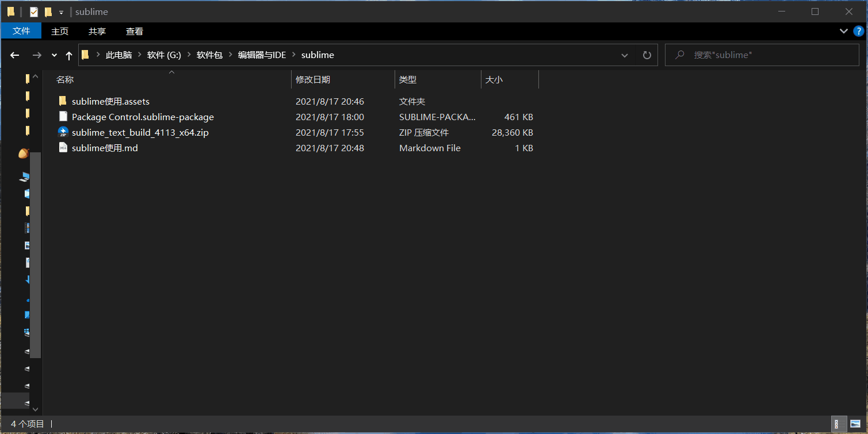Select sublime_text_build_4113_x64.zip file name

[x=140, y=132]
